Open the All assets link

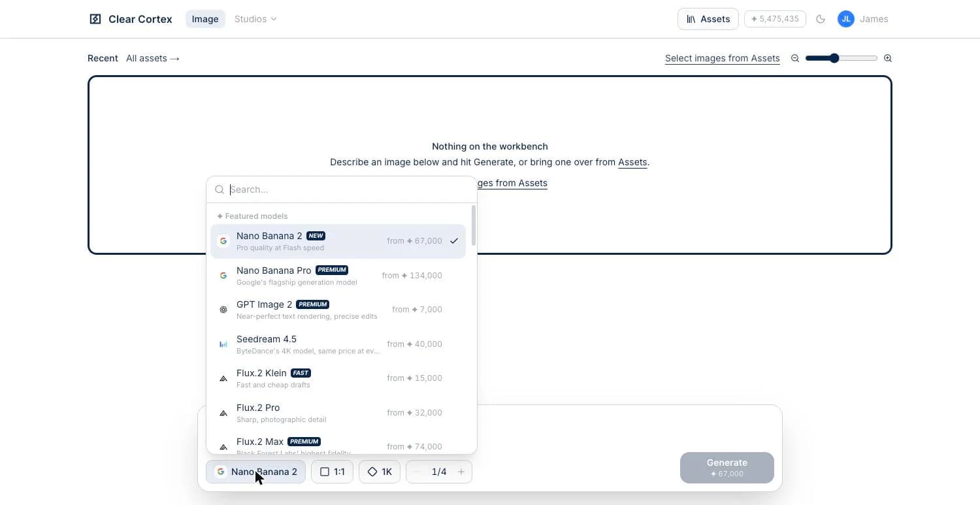tap(153, 58)
